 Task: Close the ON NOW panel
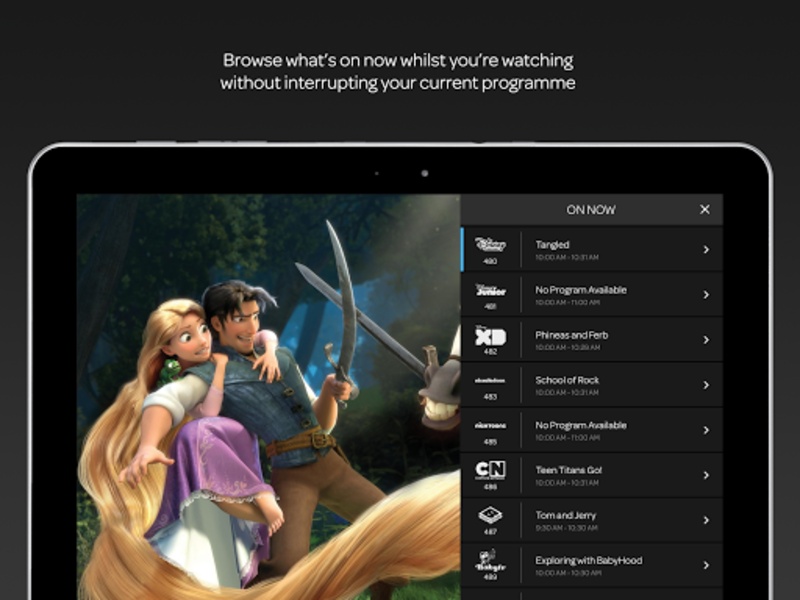click(x=705, y=209)
